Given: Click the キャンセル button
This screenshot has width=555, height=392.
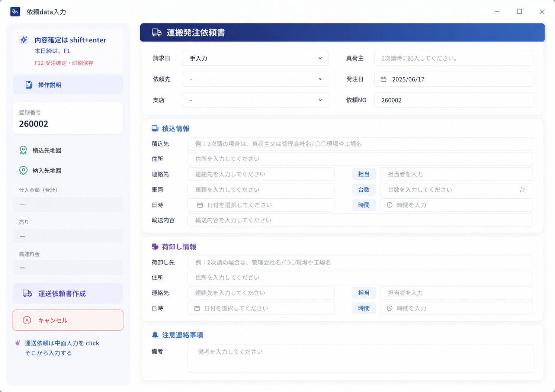Looking at the screenshot, I should tap(68, 320).
